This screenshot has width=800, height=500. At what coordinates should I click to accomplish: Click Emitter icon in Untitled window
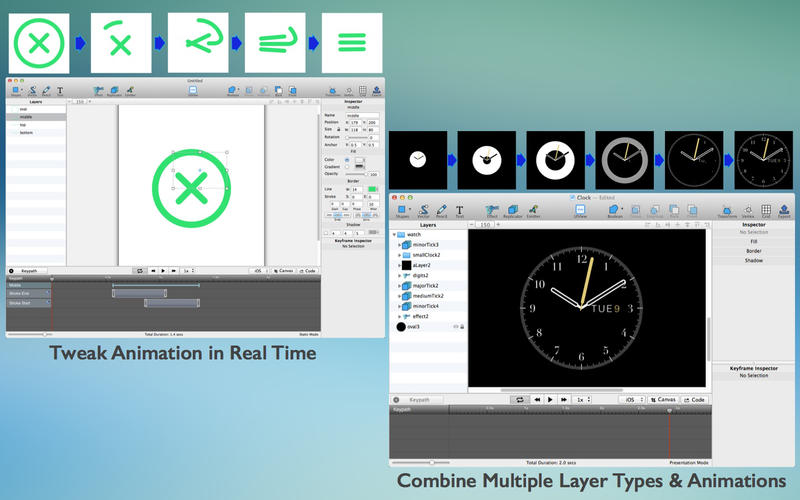pos(130,91)
